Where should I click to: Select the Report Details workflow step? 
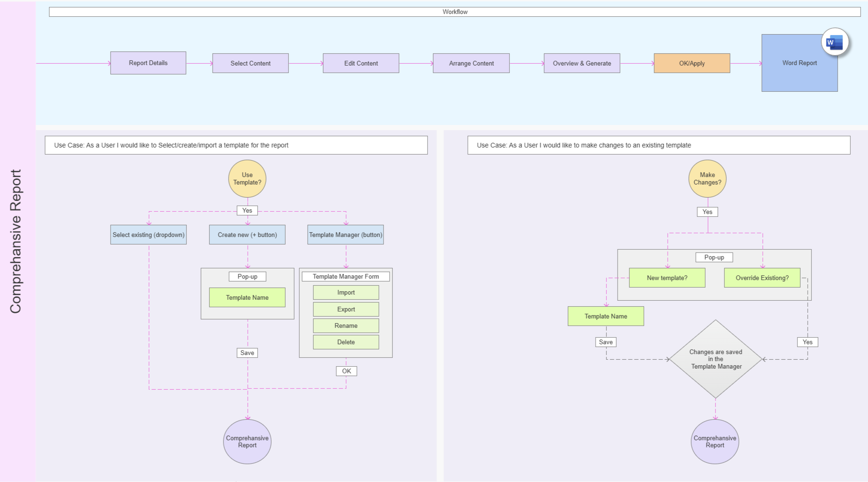[x=148, y=63]
